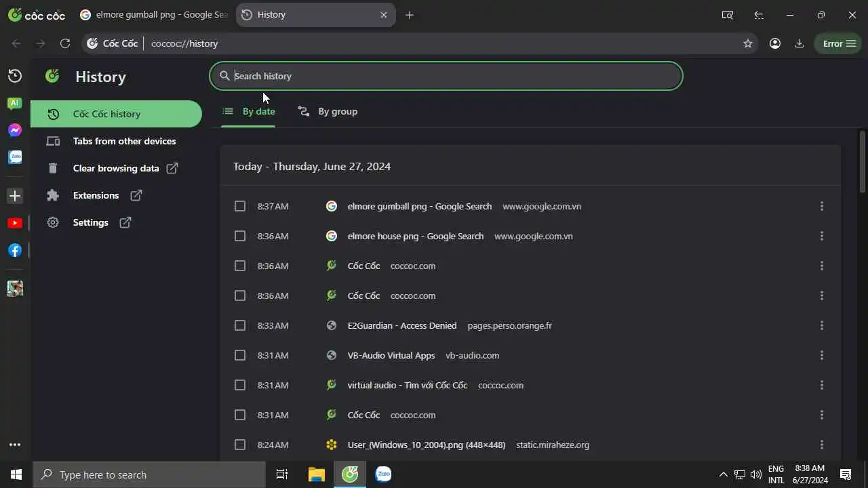This screenshot has height=488, width=868.
Task: Select Cốc Cốc history in side menu
Action: pos(116,114)
